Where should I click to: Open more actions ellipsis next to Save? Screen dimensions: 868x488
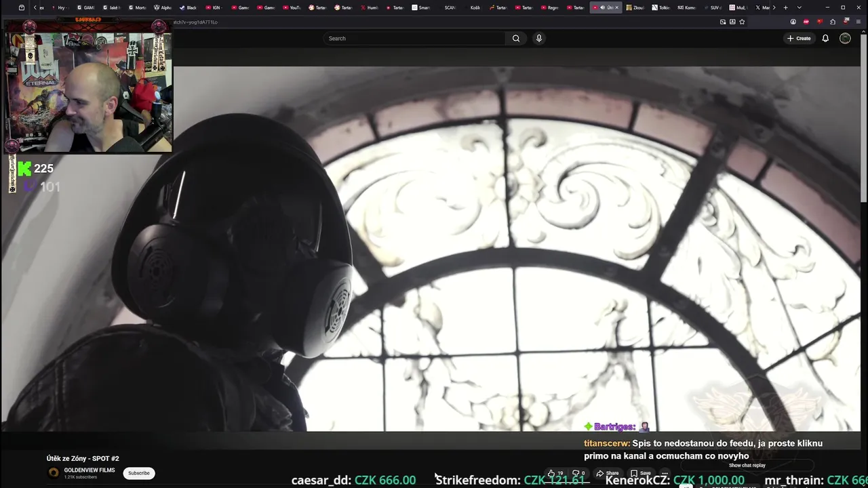(665, 473)
